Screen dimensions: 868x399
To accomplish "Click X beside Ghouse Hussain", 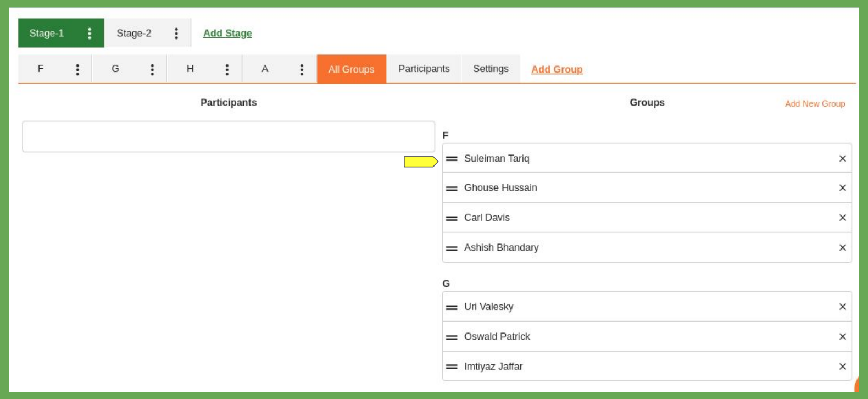I will (x=842, y=188).
